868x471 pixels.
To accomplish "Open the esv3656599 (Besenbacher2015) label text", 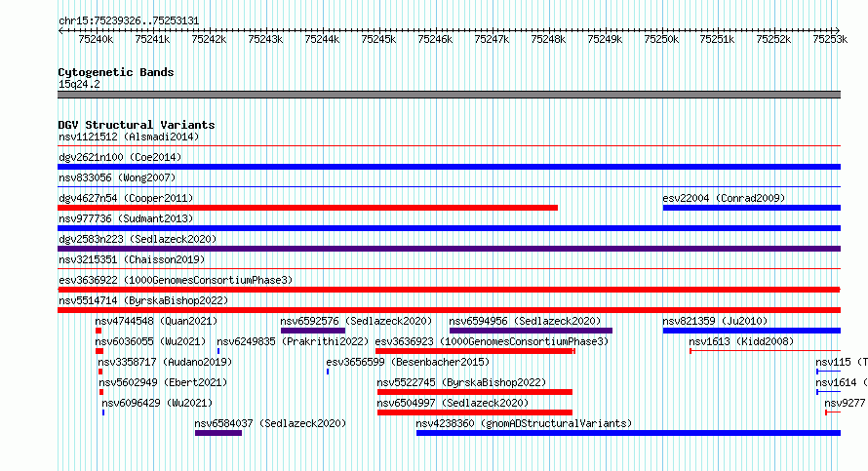I will (x=408, y=362).
